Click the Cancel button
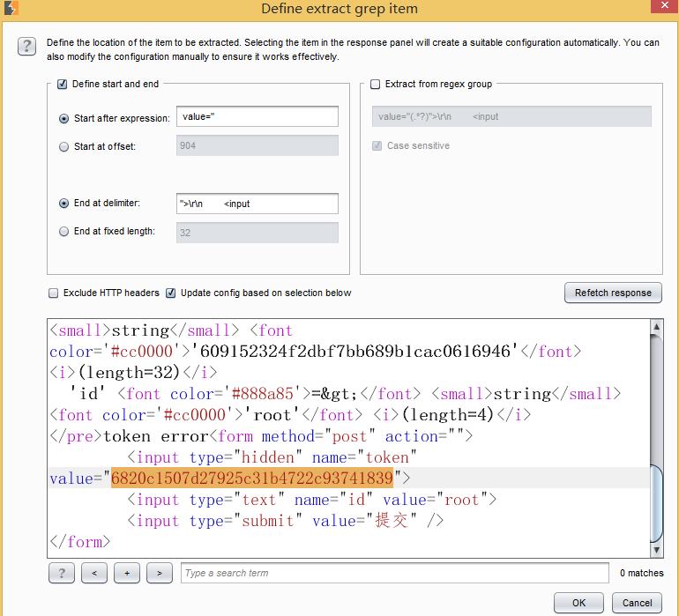 (x=637, y=603)
